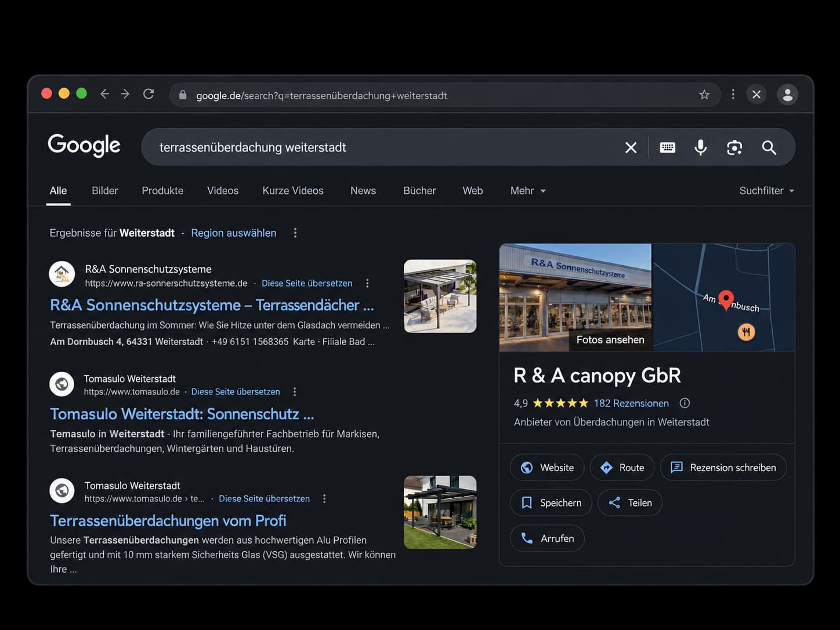840x630 pixels.
Task: Open Tomasulo Weiterstadt: Sonnenschutz result title
Action: (182, 414)
